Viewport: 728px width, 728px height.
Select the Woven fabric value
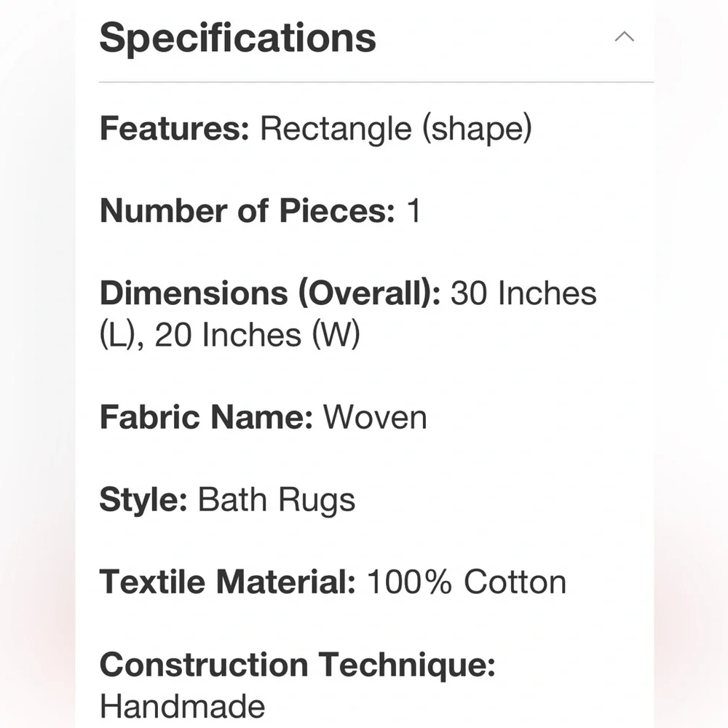click(375, 417)
